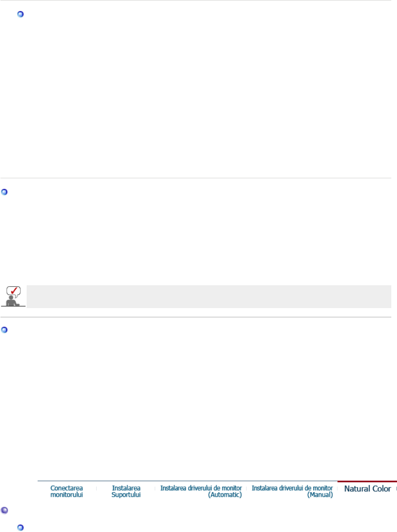Screen dimensions: 397x532
Task: Click the indented blue bullet at page top
Action: 20,14
